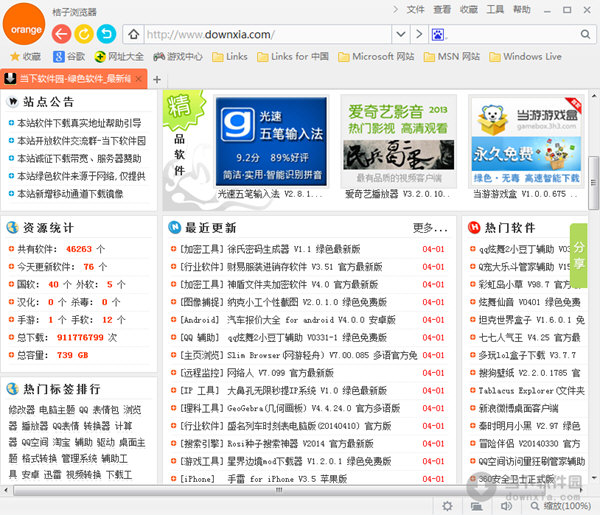Image resolution: width=600 pixels, height=515 pixels.
Task: Click the monitor icon in status bar
Action: tap(476, 506)
